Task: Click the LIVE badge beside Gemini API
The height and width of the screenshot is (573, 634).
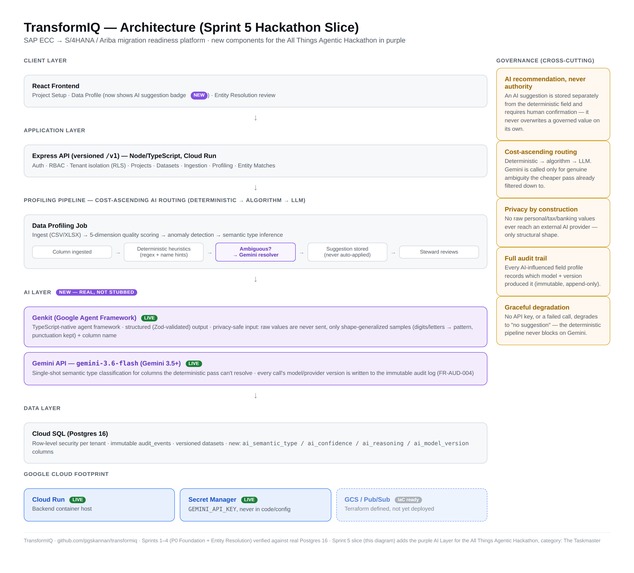Action: (x=194, y=364)
